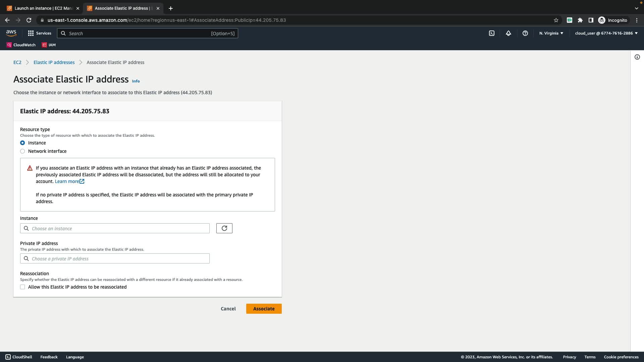Open the Services grid menu
The image size is (644, 362).
40,33
